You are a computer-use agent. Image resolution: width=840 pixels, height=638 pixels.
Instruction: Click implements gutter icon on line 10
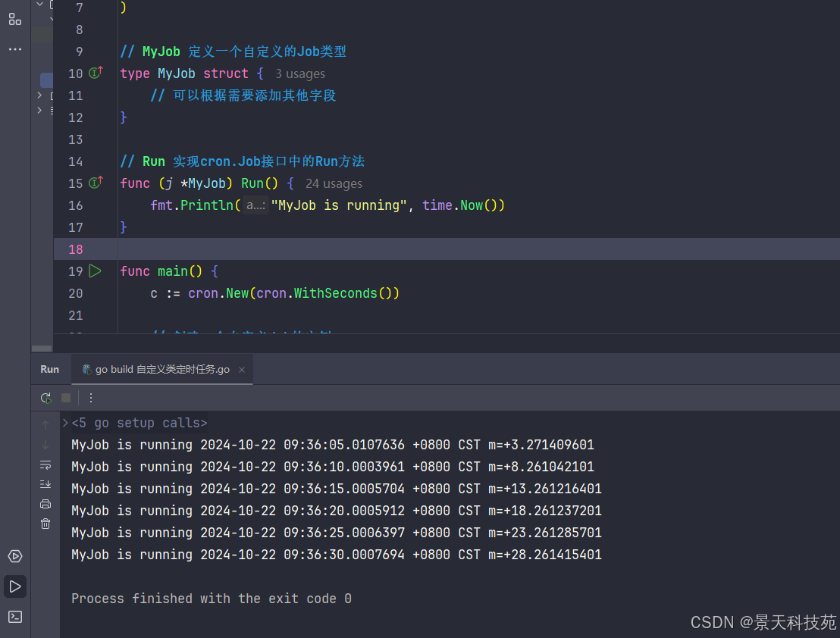[96, 72]
